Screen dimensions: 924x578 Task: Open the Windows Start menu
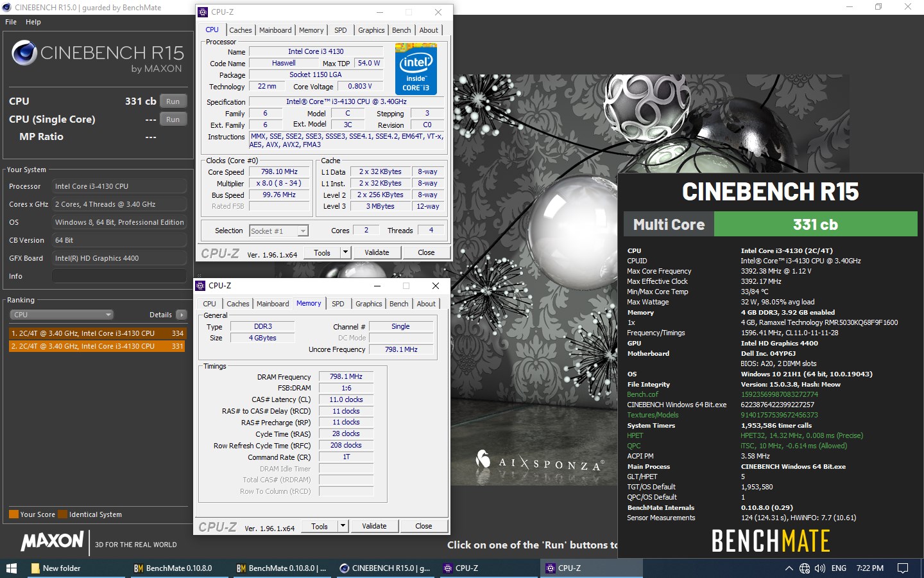11,568
